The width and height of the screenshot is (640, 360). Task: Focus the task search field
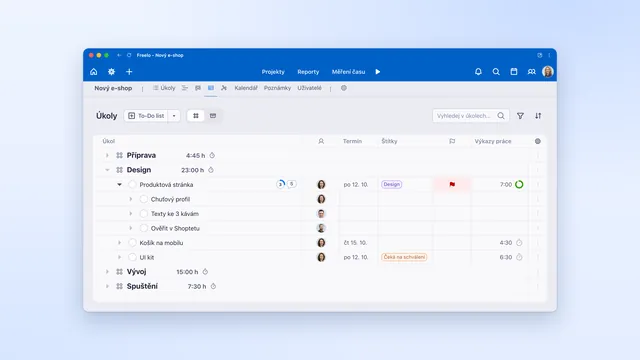[471, 116]
